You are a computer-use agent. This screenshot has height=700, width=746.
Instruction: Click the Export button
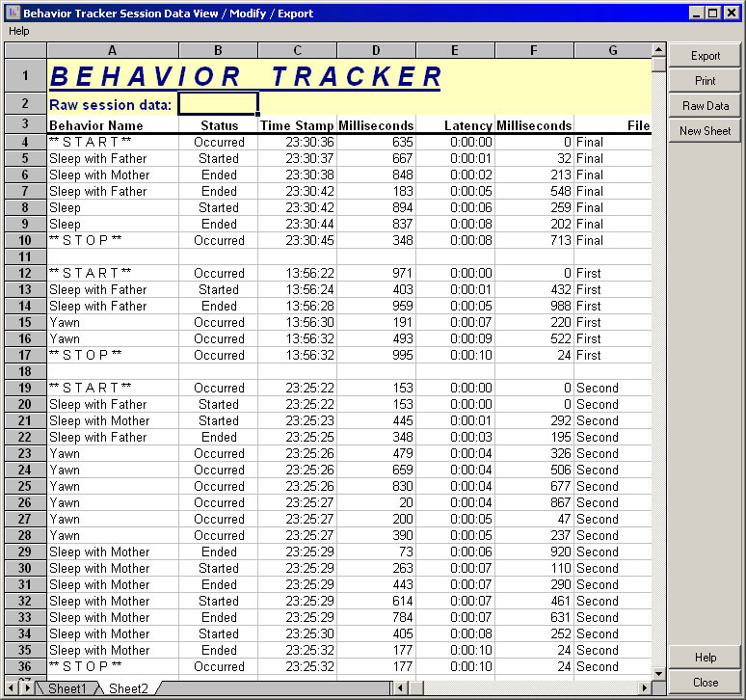705,56
